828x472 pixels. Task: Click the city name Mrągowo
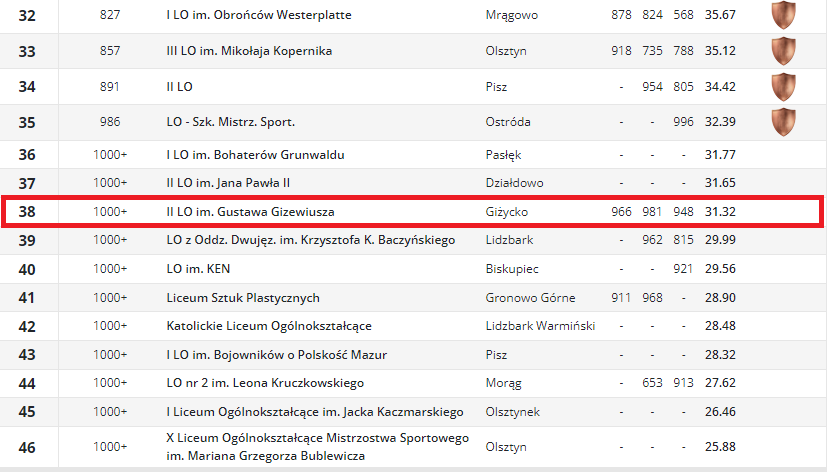[511, 16]
